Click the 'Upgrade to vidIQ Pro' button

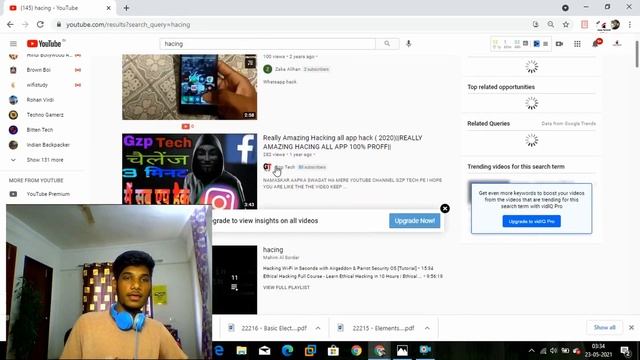pos(531,221)
